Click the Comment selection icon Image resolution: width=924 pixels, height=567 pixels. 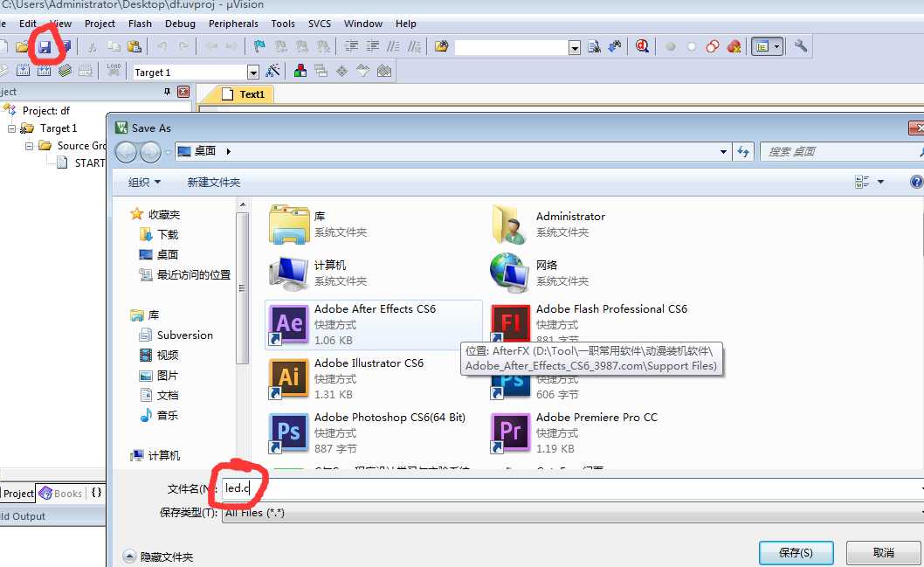(393, 46)
